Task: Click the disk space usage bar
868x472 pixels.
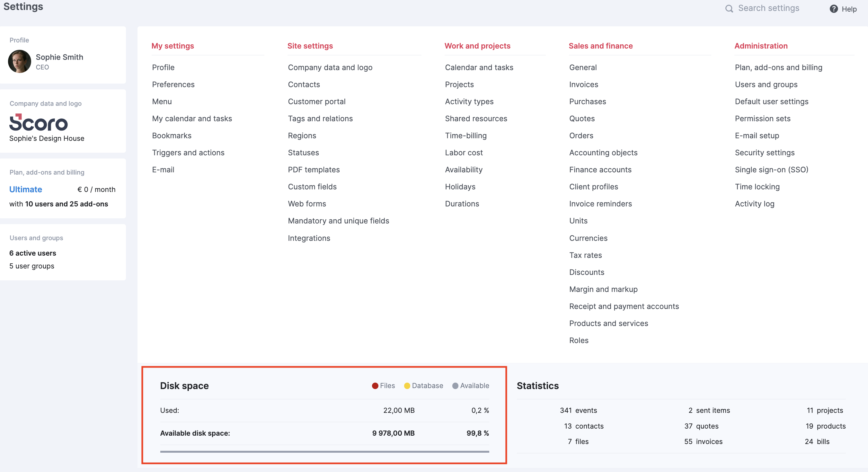Action: (x=324, y=451)
